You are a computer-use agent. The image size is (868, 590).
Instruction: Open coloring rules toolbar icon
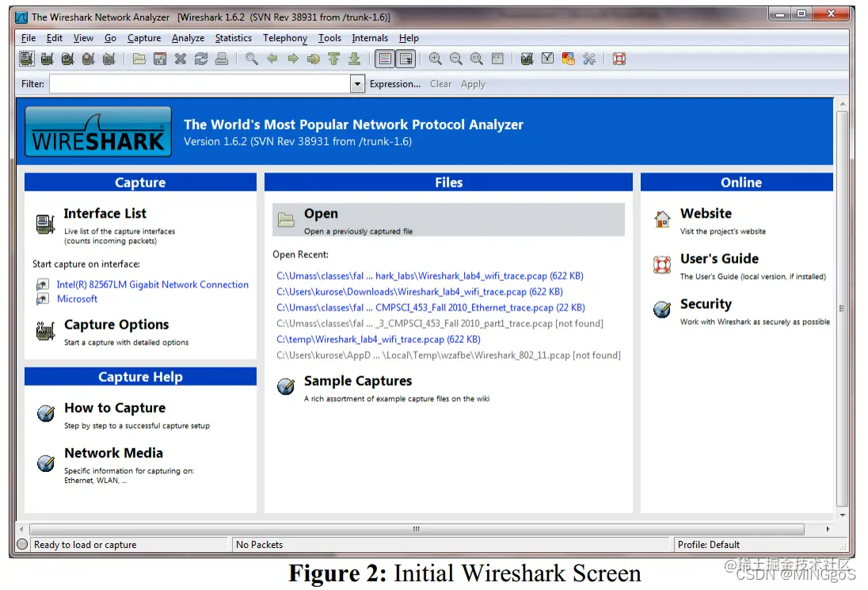click(568, 59)
